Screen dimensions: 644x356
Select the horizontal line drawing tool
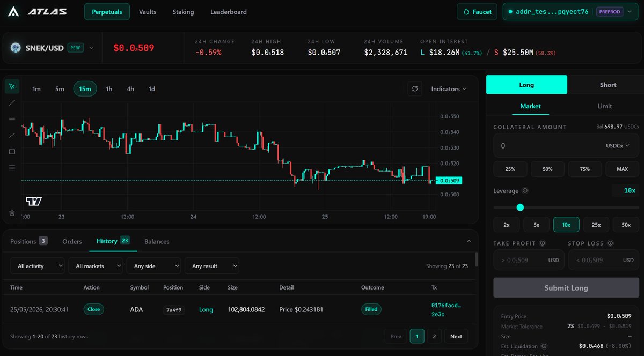tap(12, 119)
